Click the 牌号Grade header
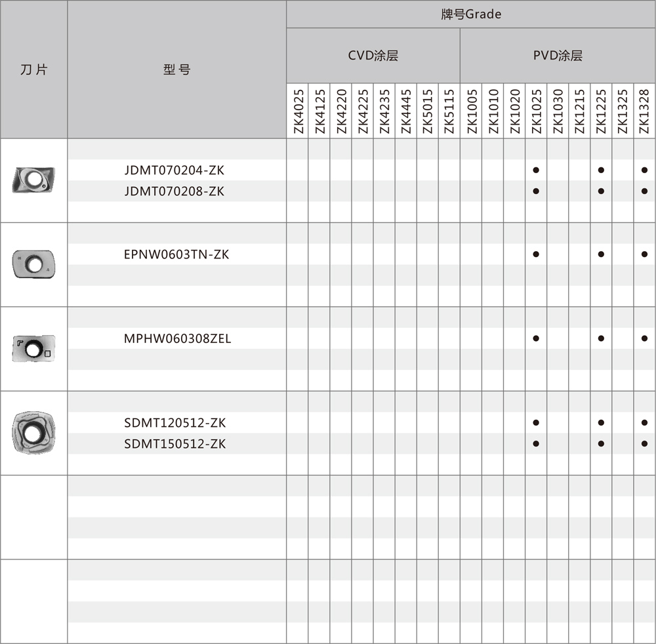Image resolution: width=656 pixels, height=644 pixels. click(470, 14)
